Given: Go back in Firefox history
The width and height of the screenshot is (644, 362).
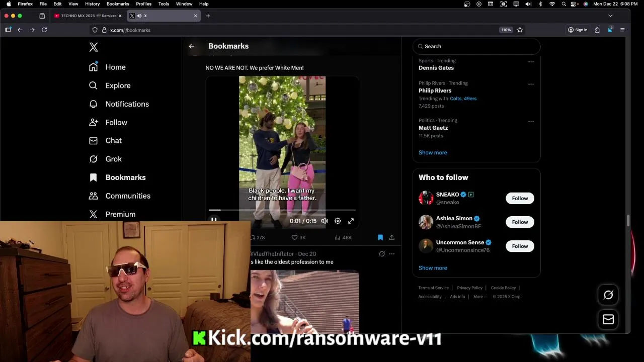Looking at the screenshot, I should coord(20,30).
